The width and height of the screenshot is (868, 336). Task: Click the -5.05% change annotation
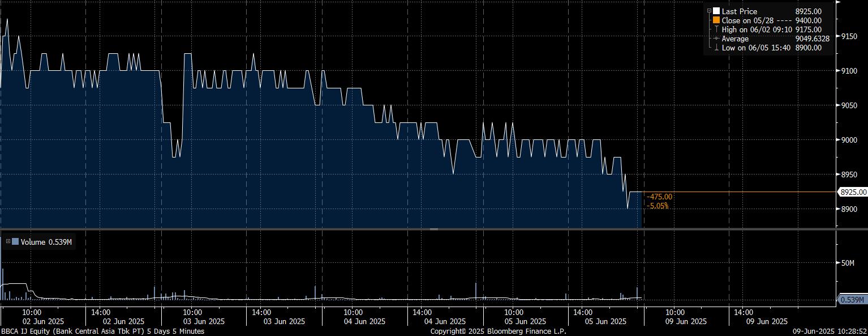click(x=658, y=206)
